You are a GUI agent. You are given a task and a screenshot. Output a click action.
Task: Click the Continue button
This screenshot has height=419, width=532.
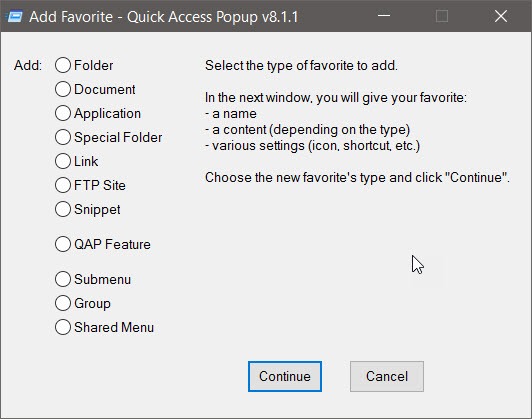285,376
